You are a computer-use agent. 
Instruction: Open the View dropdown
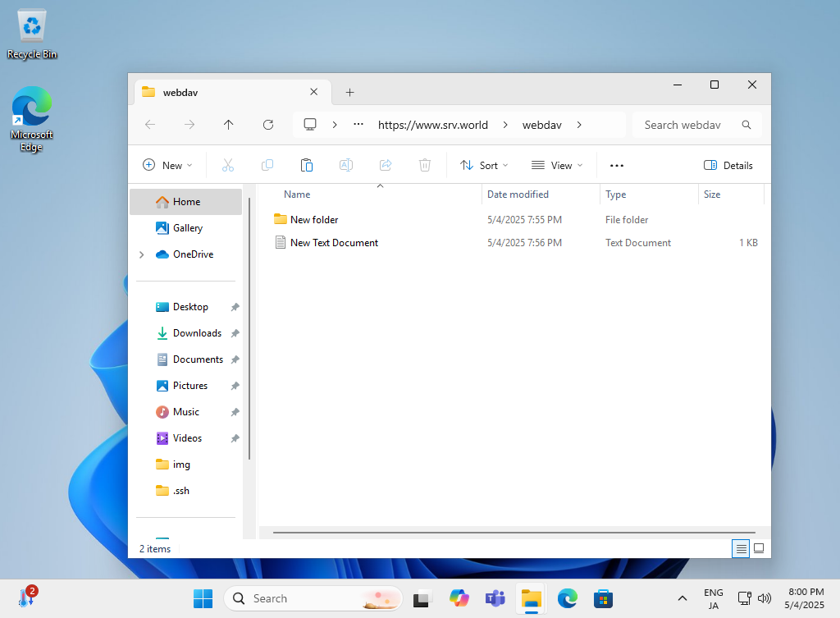tap(557, 166)
